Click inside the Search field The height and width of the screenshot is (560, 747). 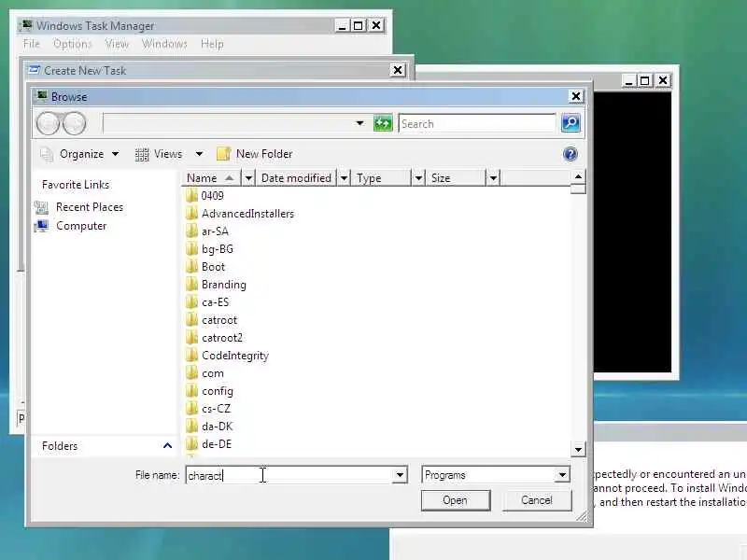click(477, 124)
